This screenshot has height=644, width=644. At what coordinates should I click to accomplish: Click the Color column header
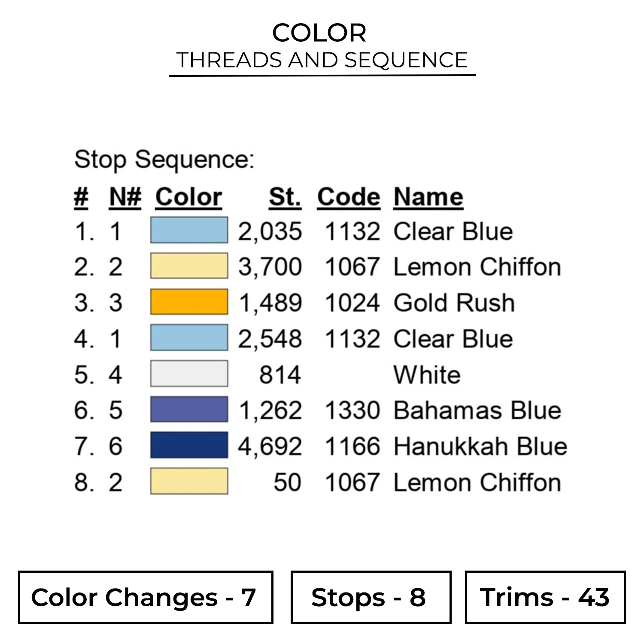[188, 197]
